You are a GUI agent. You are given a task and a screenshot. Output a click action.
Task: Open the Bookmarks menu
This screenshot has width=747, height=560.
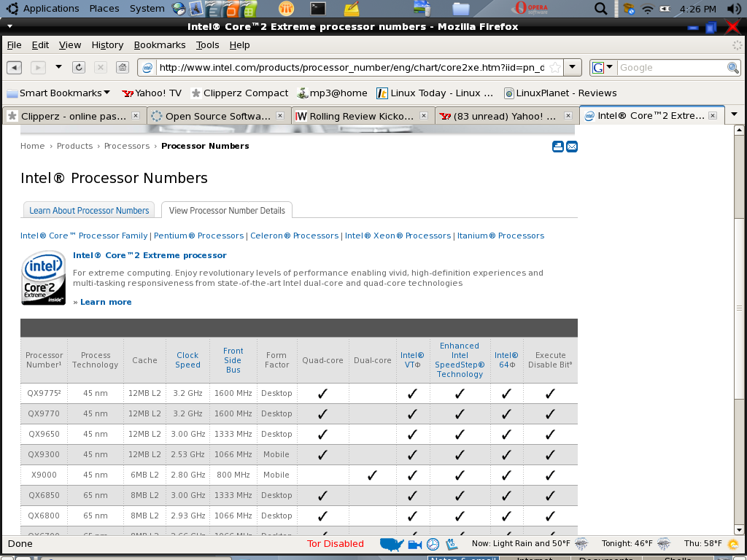point(160,44)
